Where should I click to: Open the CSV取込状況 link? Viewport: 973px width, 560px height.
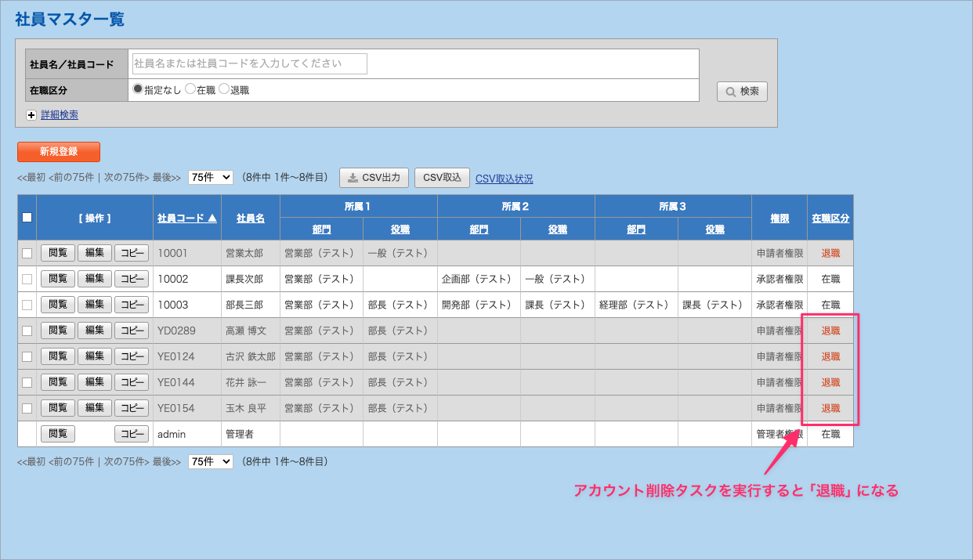coord(504,179)
